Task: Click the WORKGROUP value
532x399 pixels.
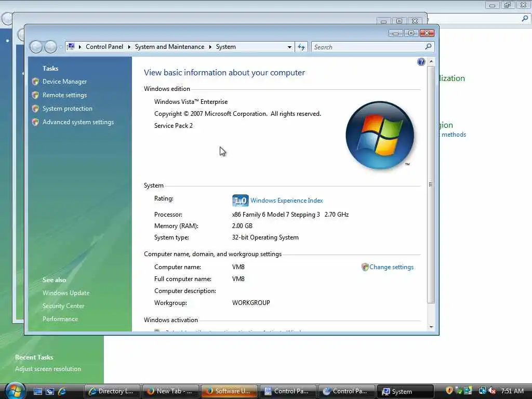Action: (251, 303)
